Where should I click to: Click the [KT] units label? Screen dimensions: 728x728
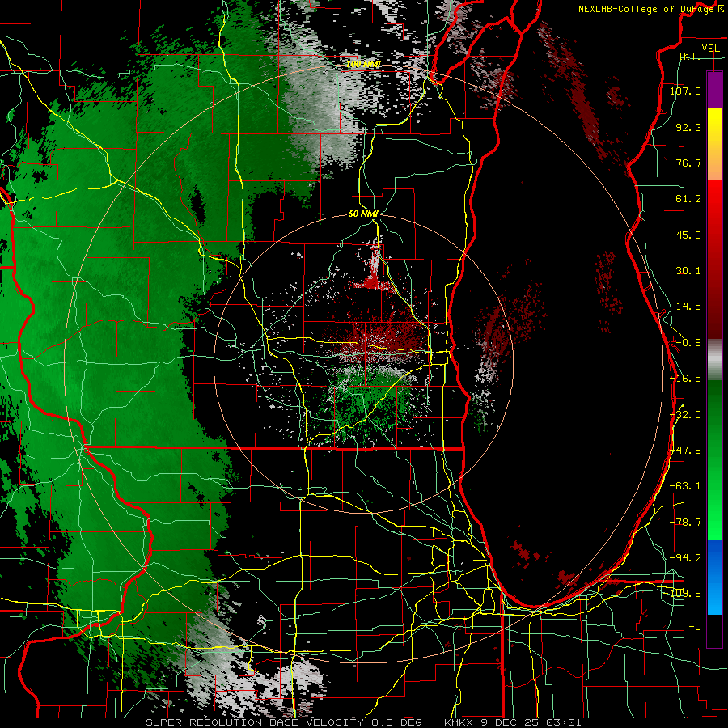pyautogui.click(x=691, y=56)
